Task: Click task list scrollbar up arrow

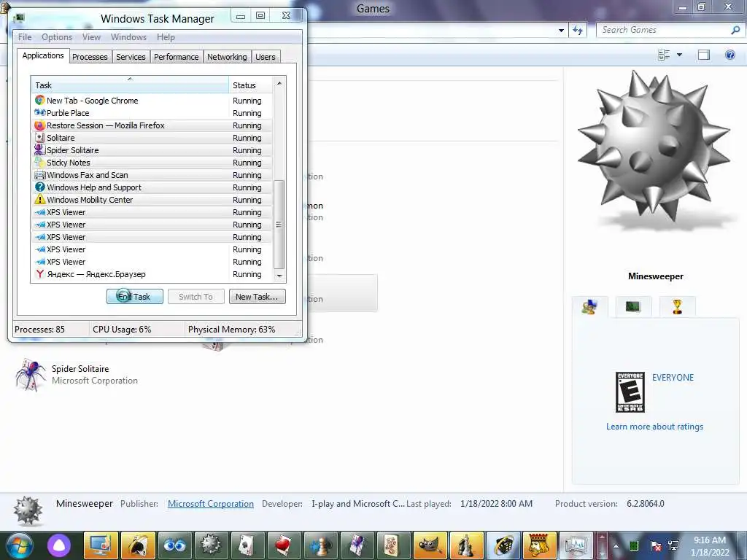Action: [279, 83]
